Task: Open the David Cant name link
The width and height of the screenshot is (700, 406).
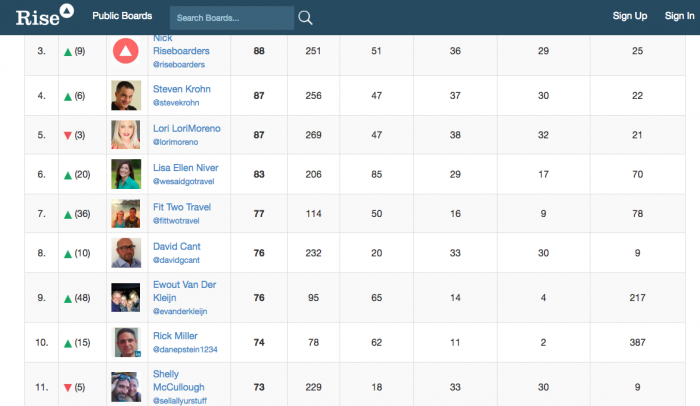Action: (x=177, y=246)
